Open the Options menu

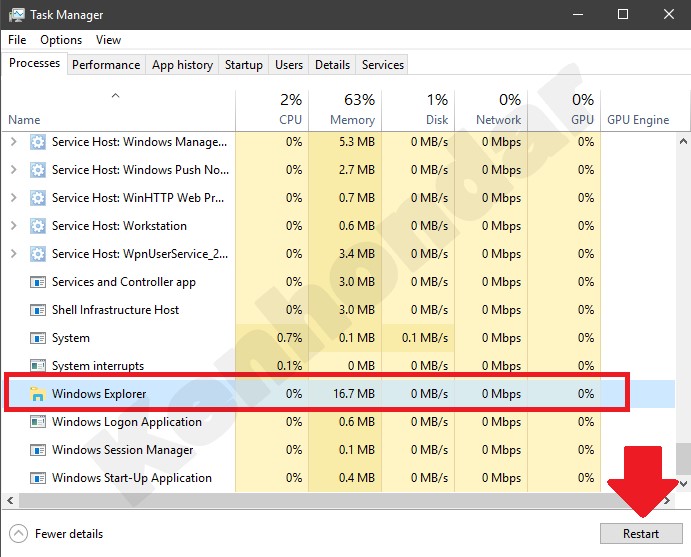pos(61,40)
